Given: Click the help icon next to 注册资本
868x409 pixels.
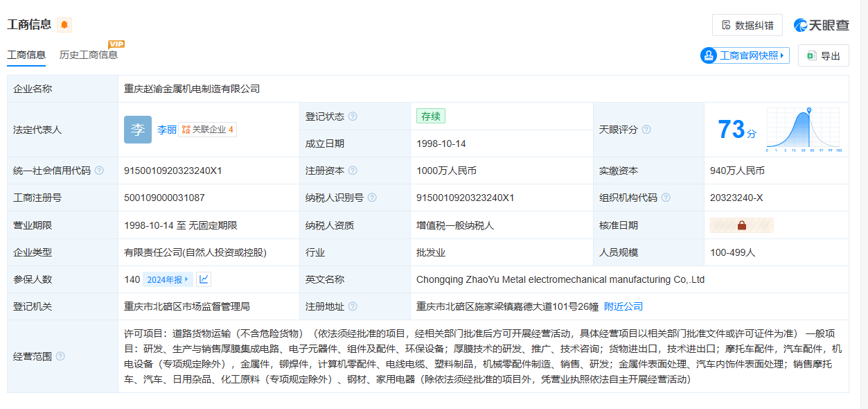Looking at the screenshot, I should pyautogui.click(x=353, y=171).
